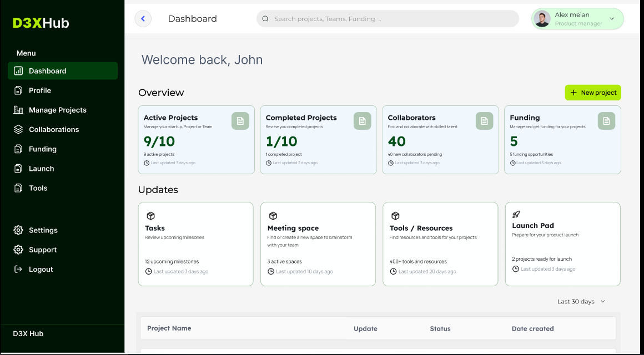644x355 pixels.
Task: Click the back arrow button beside Dashboard
Action: point(143,19)
